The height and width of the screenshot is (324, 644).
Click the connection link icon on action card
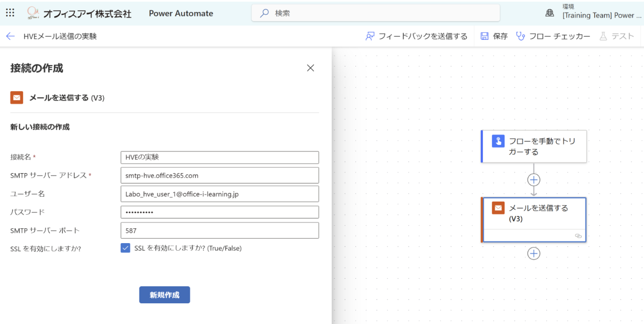pos(578,236)
